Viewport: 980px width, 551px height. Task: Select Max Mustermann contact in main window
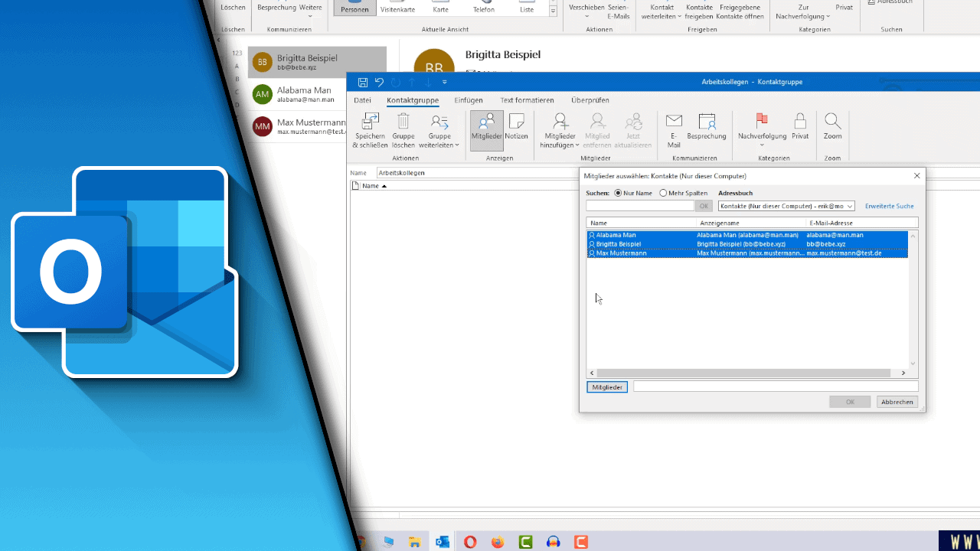click(299, 126)
